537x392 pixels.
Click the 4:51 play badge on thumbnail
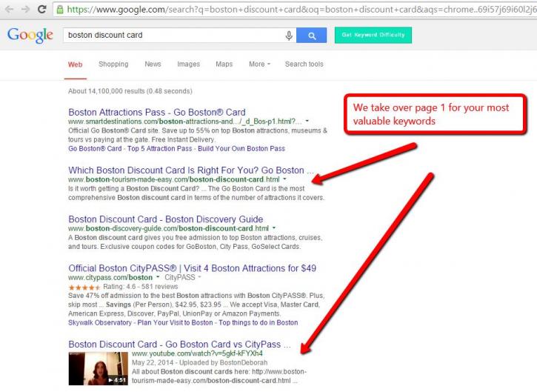(117, 380)
